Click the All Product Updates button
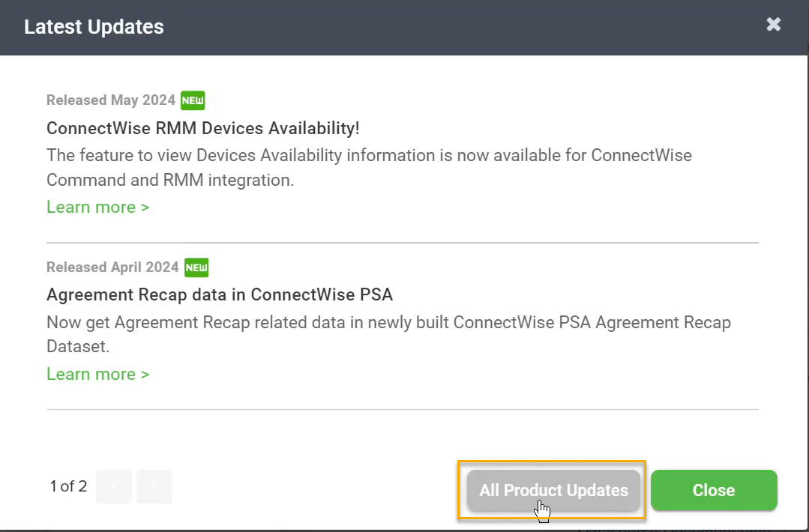 coord(553,490)
